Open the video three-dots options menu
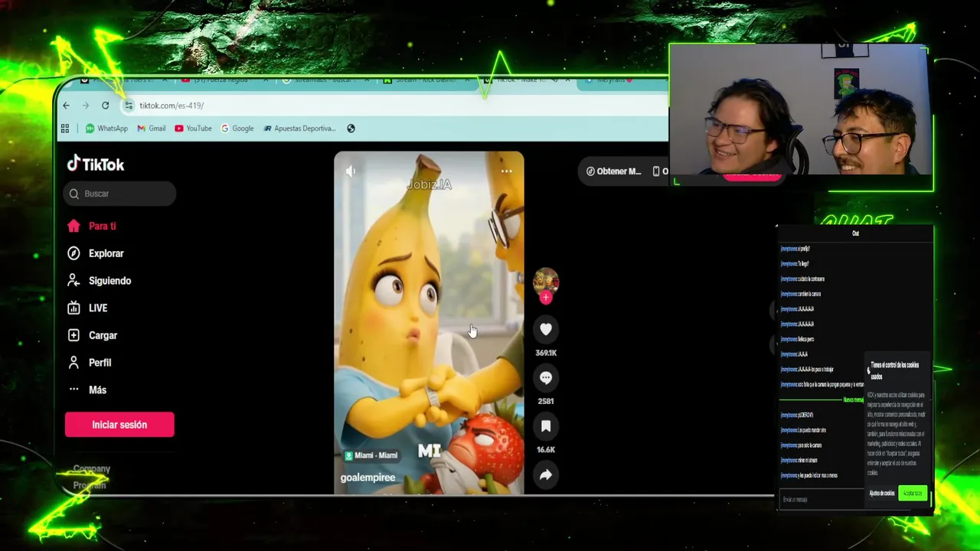The height and width of the screenshot is (551, 980). coord(506,171)
